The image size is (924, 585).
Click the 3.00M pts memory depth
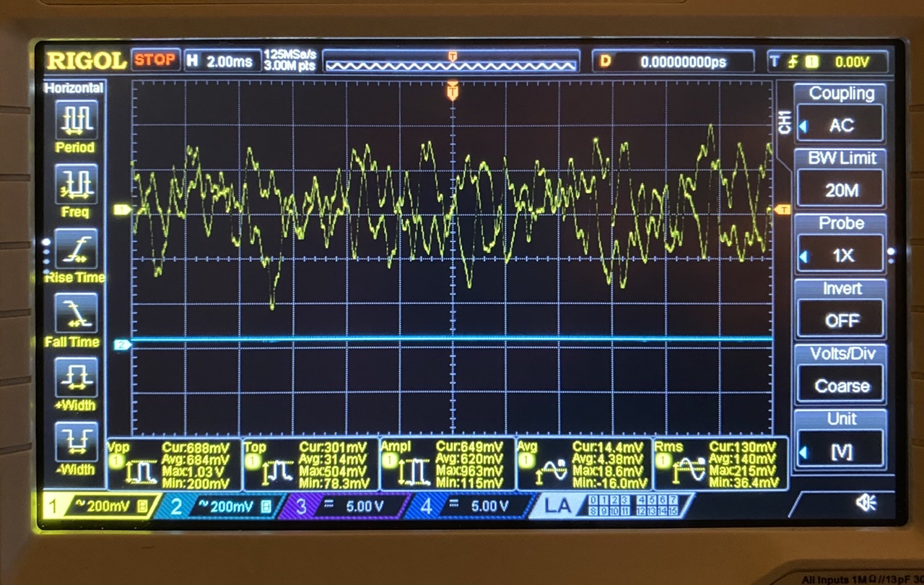[x=290, y=66]
